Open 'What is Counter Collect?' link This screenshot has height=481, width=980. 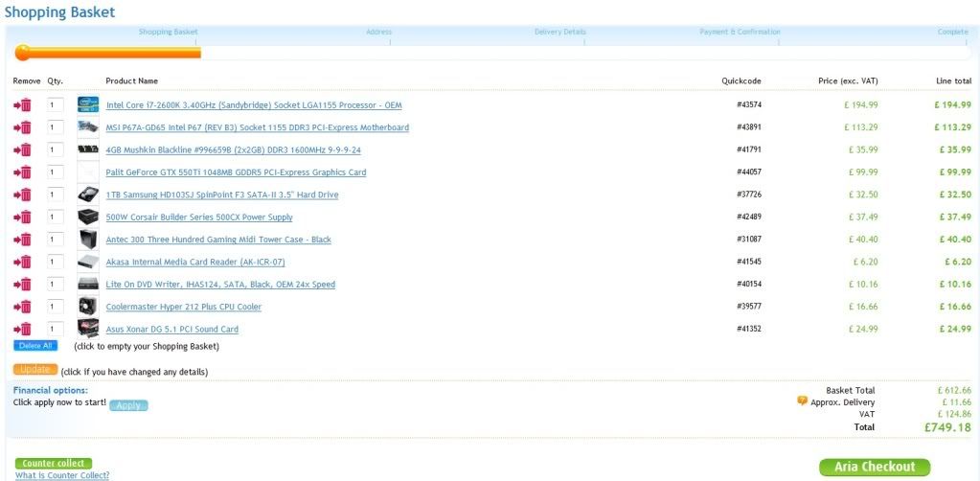62,475
